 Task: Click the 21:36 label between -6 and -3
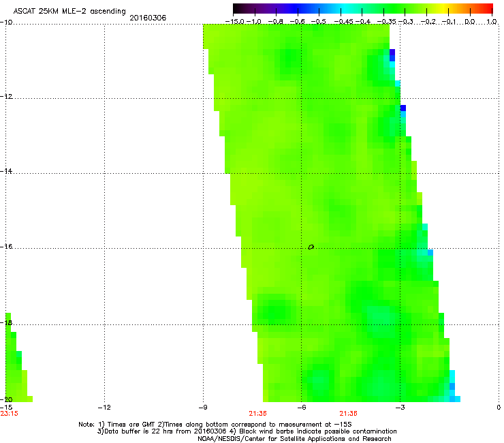pyautogui.click(x=349, y=414)
